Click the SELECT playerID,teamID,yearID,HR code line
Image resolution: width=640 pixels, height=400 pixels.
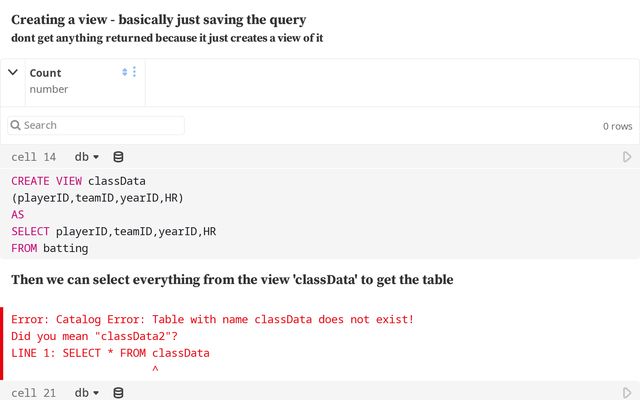point(113,231)
